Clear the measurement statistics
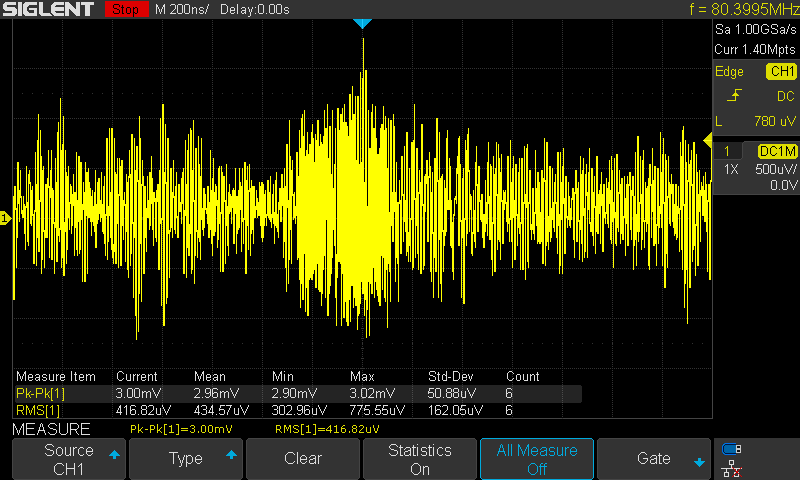800x480 pixels. click(x=303, y=459)
